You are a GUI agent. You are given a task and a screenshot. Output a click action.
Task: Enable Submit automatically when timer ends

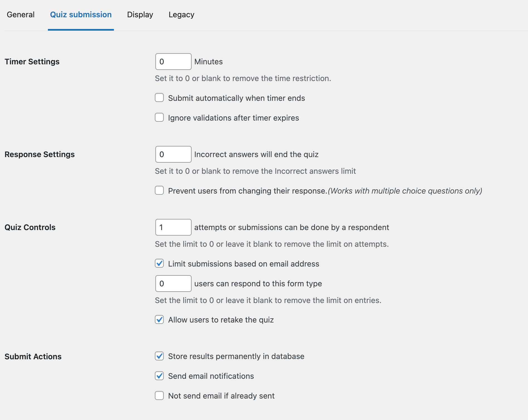[x=159, y=98]
